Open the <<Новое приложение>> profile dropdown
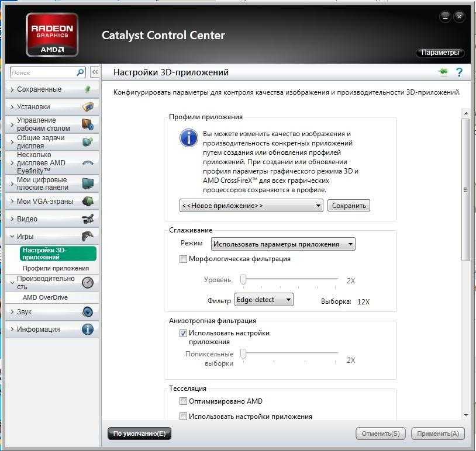The height and width of the screenshot is (451, 476). [251, 206]
